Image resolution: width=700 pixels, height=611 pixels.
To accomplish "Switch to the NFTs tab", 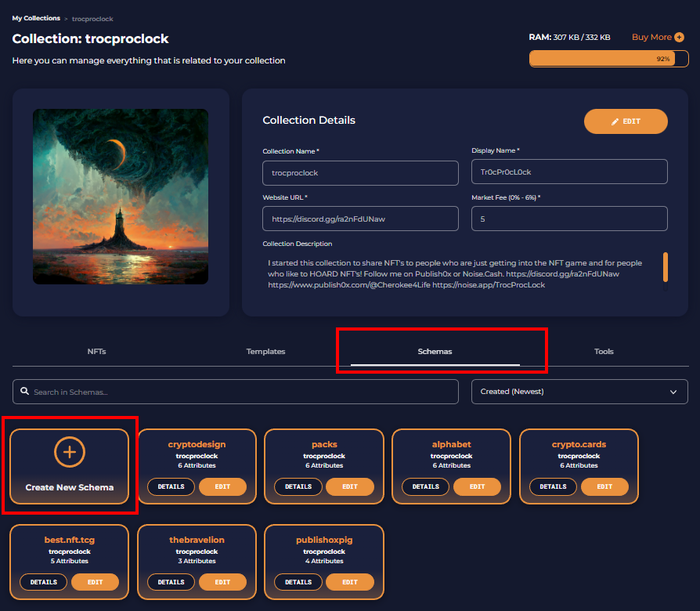I will 96,352.
